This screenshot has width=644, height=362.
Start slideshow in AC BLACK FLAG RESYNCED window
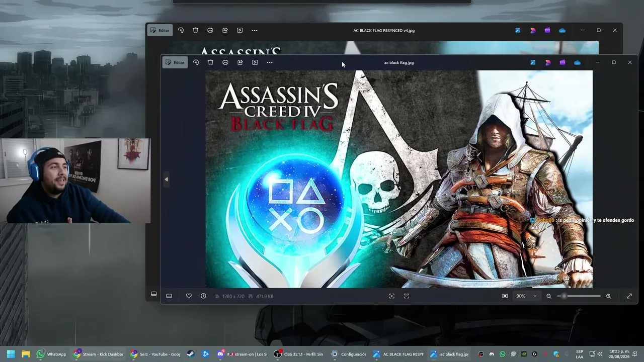tap(239, 30)
